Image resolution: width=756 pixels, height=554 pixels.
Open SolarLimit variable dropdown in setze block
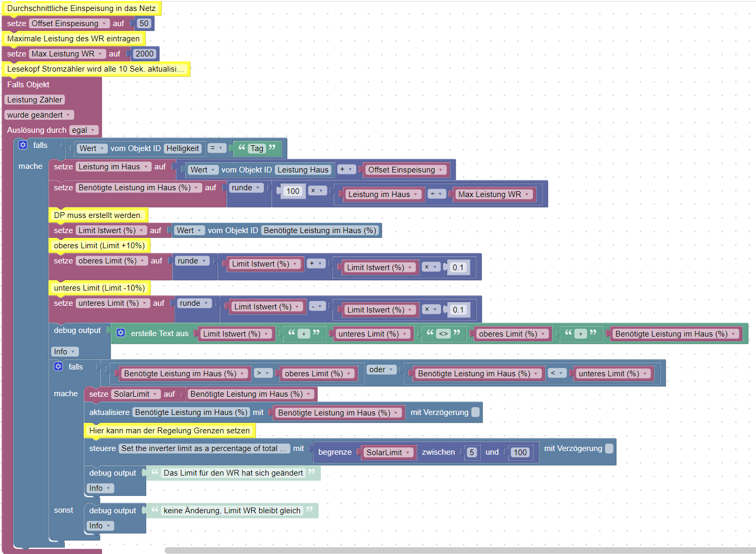[x=135, y=394]
